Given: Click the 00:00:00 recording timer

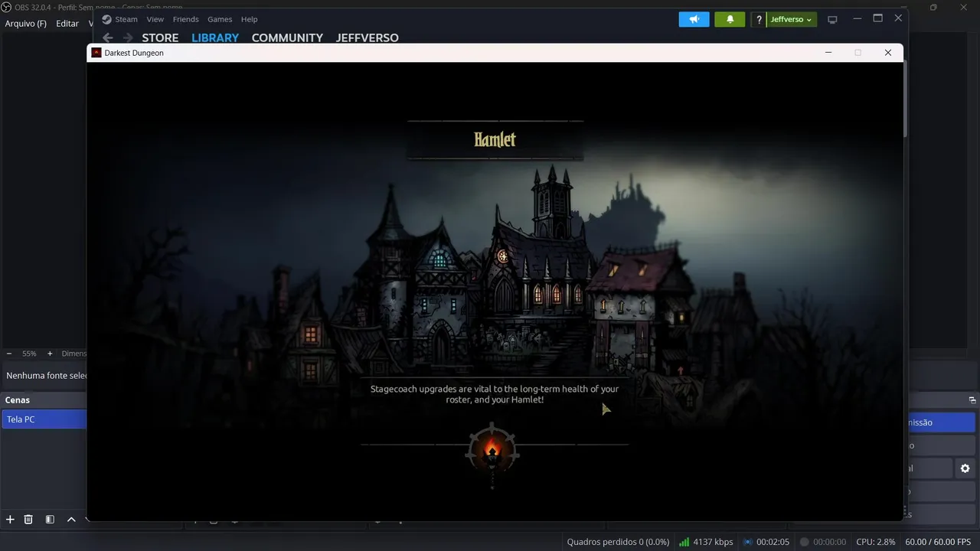Looking at the screenshot, I should [x=823, y=542].
